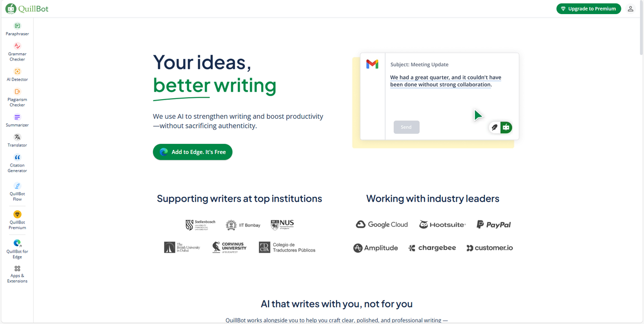Select QuillBot Premium in sidebar

[17, 220]
